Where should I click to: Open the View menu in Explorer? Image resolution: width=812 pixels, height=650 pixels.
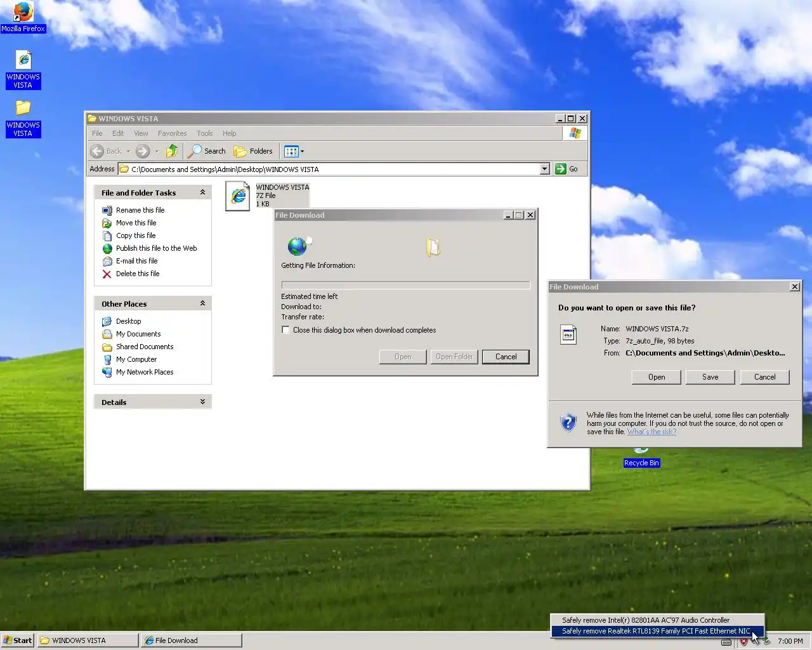pos(141,133)
